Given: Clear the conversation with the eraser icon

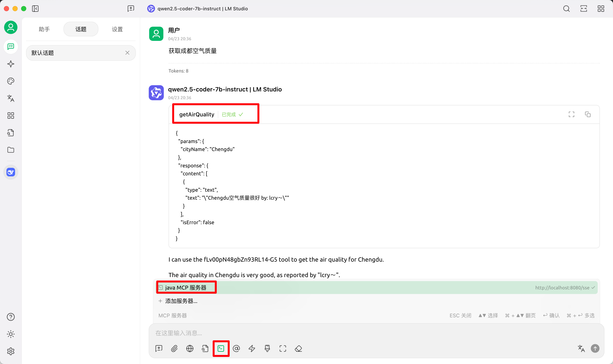Looking at the screenshot, I should [298, 348].
